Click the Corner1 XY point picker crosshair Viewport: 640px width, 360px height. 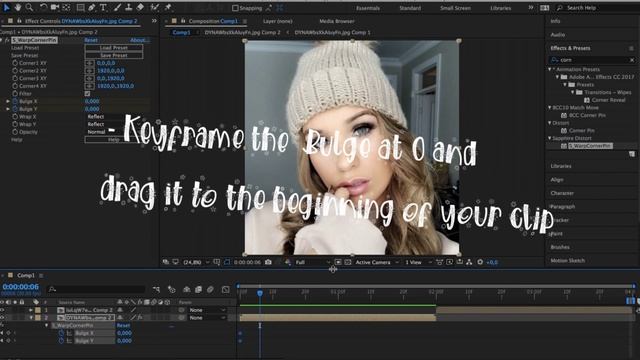[x=90, y=63]
